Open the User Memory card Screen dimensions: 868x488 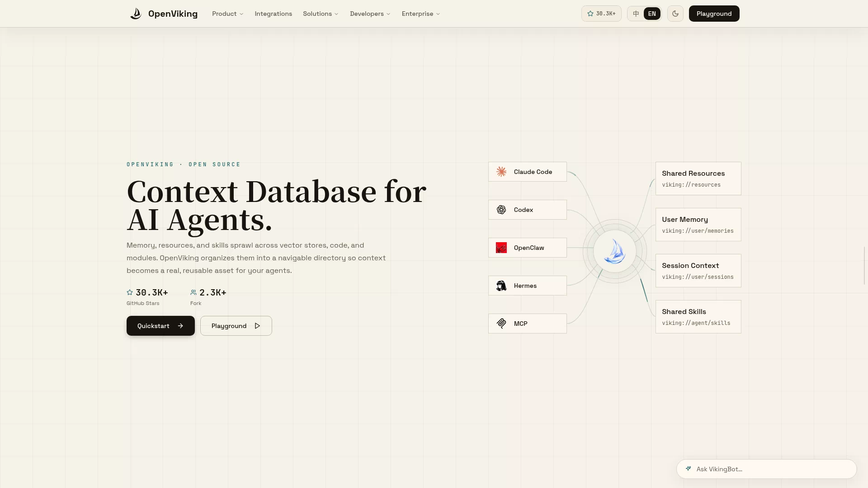point(698,225)
